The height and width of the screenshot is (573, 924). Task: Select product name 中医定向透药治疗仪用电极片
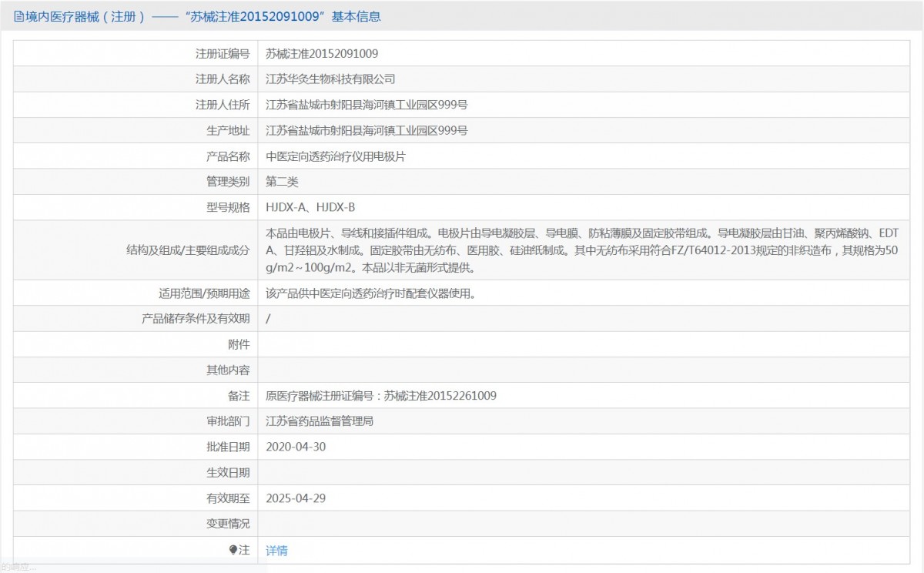pos(336,156)
